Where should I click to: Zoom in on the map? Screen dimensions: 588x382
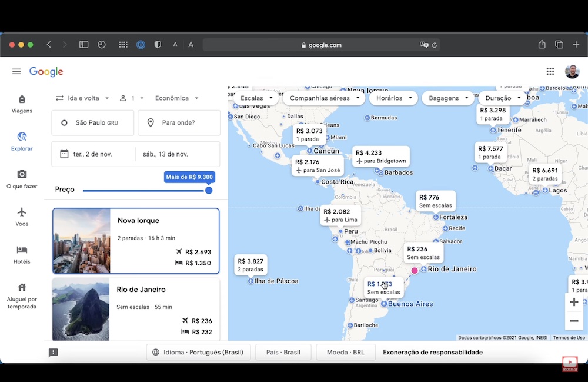[x=574, y=302]
